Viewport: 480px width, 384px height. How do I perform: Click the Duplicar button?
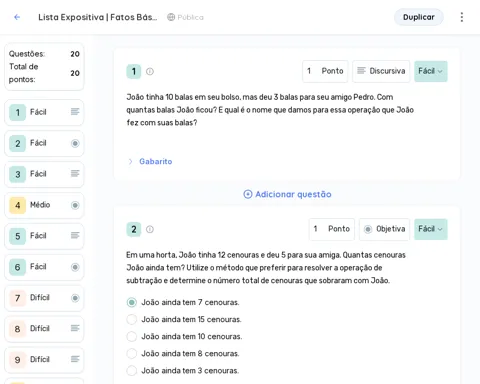419,17
